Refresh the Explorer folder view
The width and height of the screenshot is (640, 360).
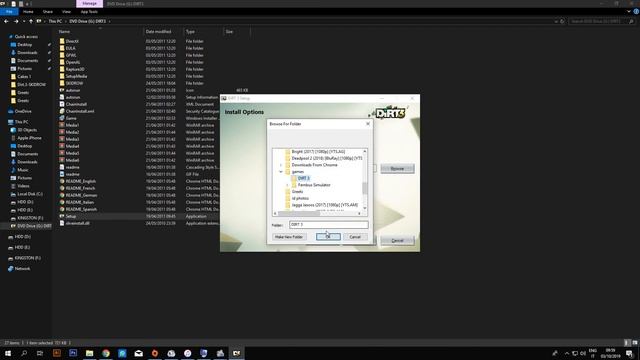[562, 21]
